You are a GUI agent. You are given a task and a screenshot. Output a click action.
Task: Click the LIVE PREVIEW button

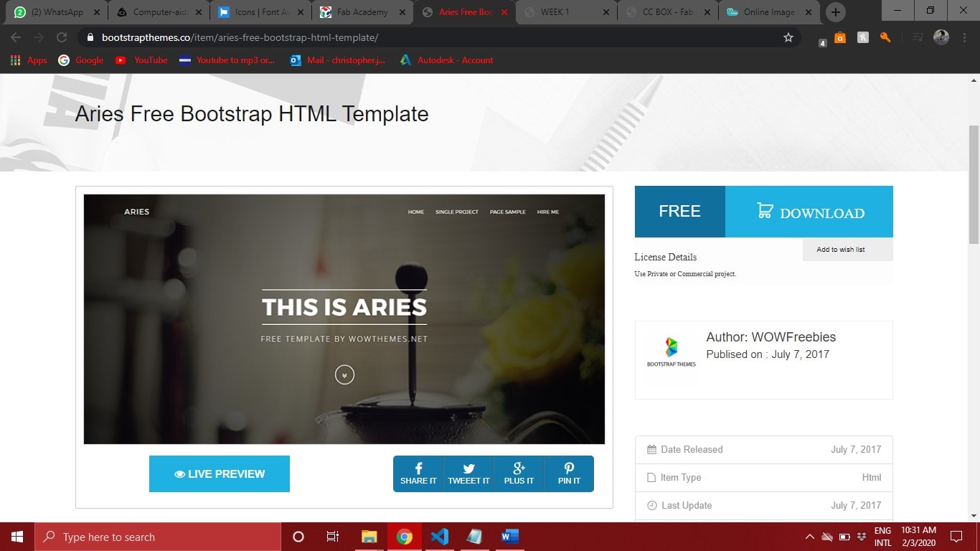coord(220,474)
